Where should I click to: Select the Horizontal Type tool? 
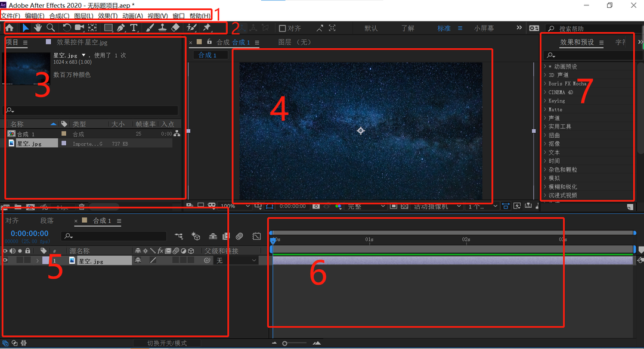134,28
